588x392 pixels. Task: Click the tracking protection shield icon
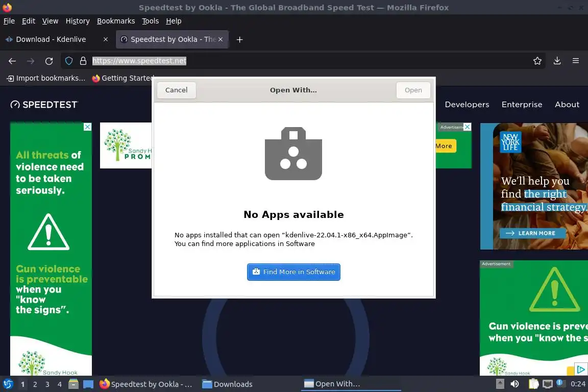tap(68, 61)
